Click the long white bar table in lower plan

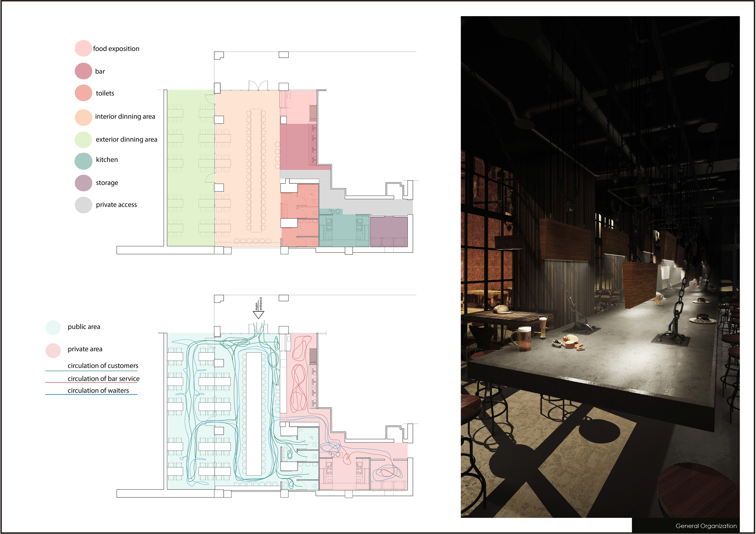point(254,414)
